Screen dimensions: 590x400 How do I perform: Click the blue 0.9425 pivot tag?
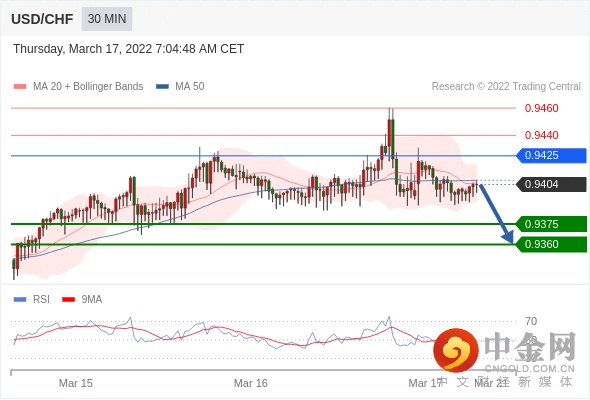[551, 155]
